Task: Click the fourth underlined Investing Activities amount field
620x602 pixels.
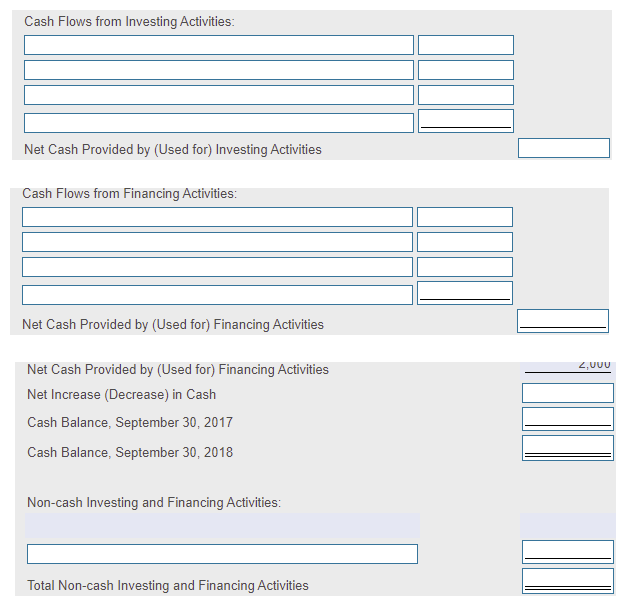Action: pos(466,121)
